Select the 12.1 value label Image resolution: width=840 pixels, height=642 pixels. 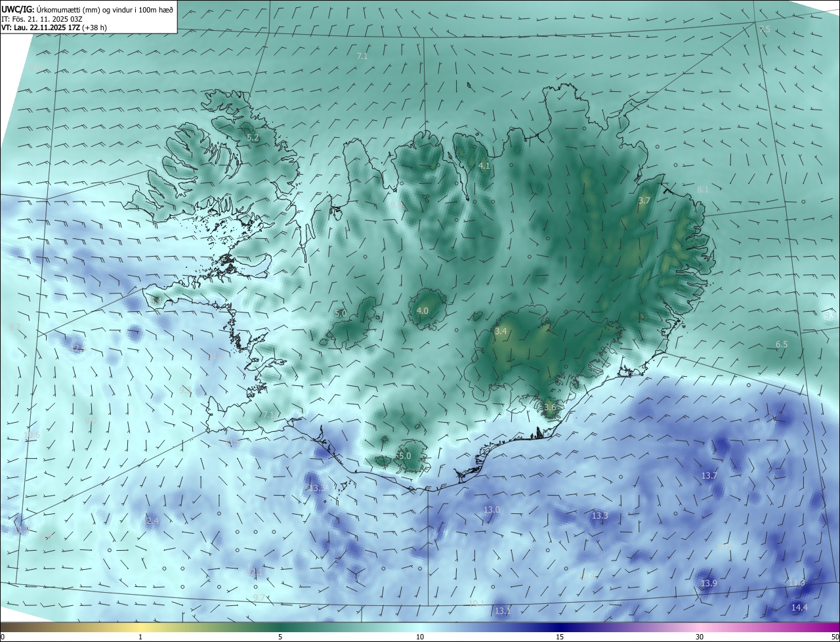[x=255, y=572]
